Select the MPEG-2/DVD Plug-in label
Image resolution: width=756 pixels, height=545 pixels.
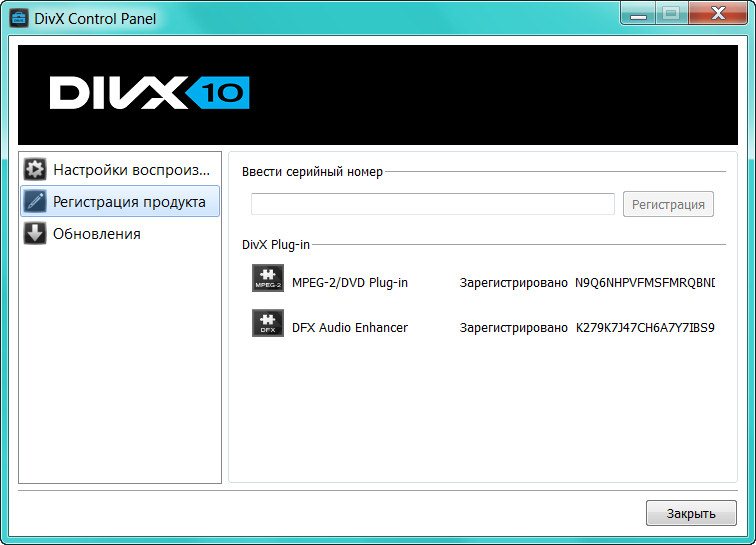click(x=350, y=283)
